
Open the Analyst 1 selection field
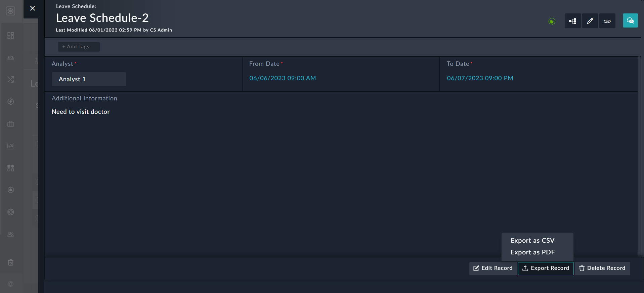click(89, 79)
